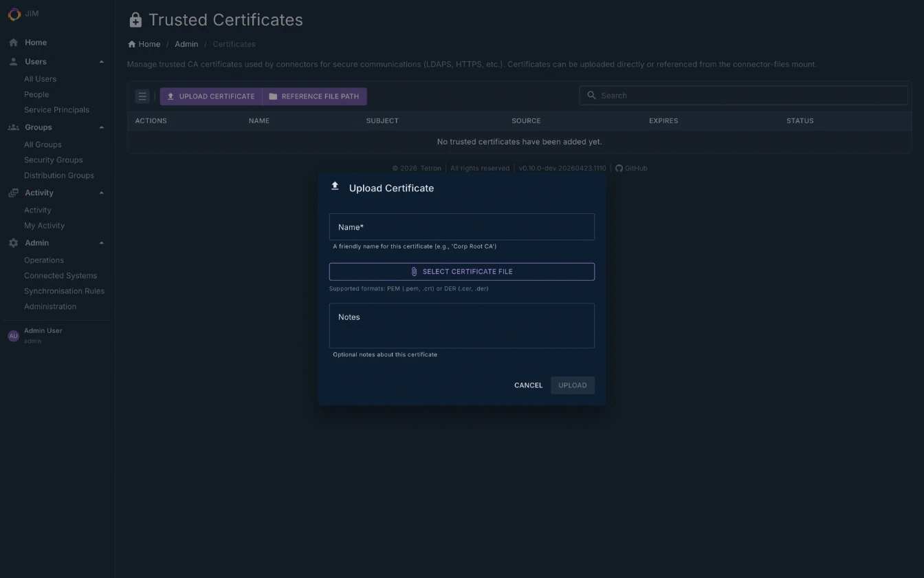The width and height of the screenshot is (924, 578).
Task: Click the Notes text area
Action: pos(461,325)
